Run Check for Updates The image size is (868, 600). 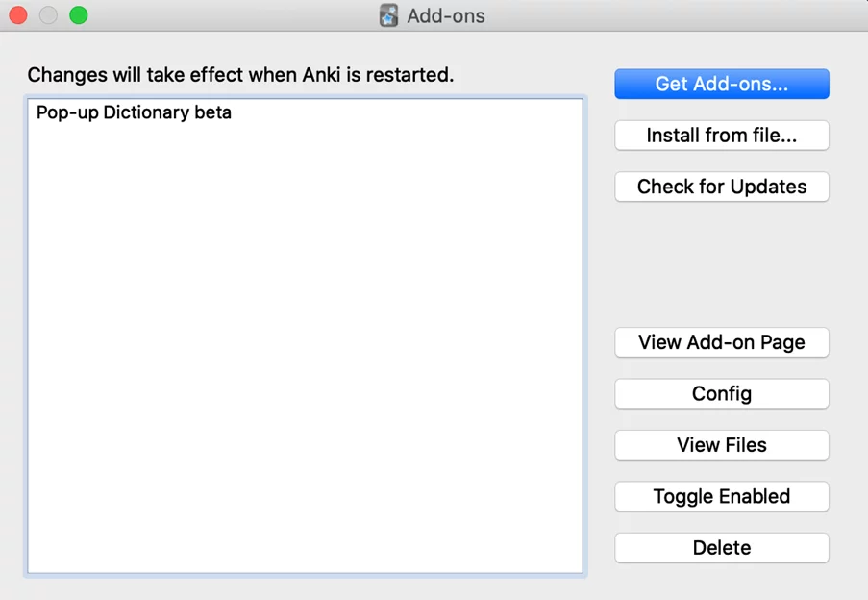click(722, 187)
